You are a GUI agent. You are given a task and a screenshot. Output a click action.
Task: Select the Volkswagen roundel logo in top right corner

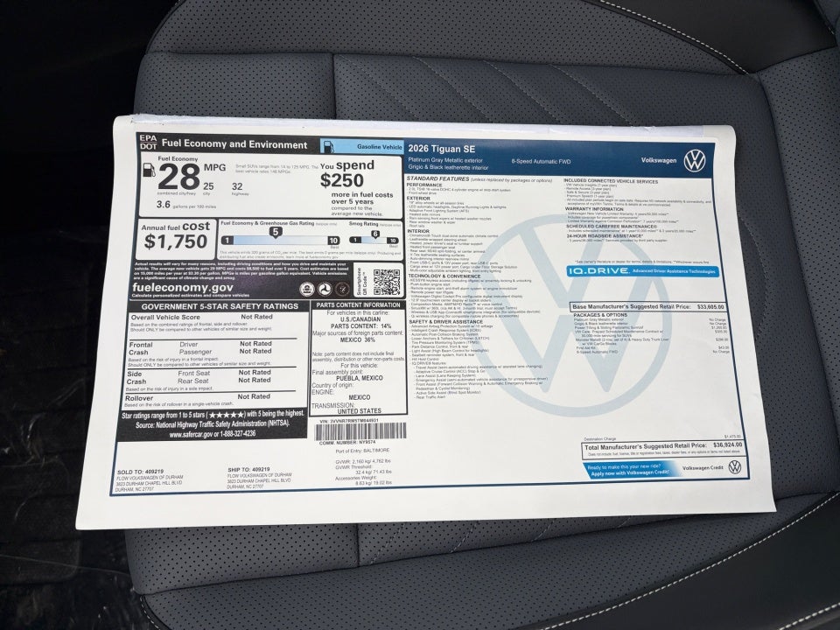[x=696, y=161]
